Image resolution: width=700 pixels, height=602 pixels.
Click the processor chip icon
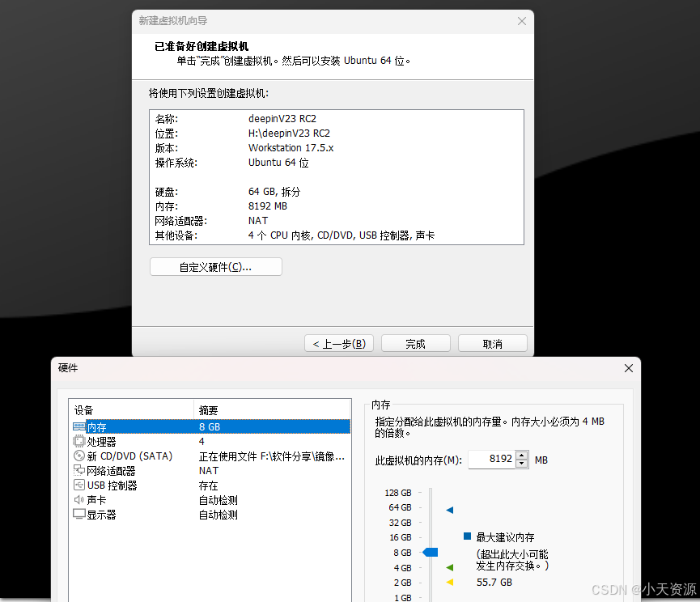pyautogui.click(x=78, y=442)
